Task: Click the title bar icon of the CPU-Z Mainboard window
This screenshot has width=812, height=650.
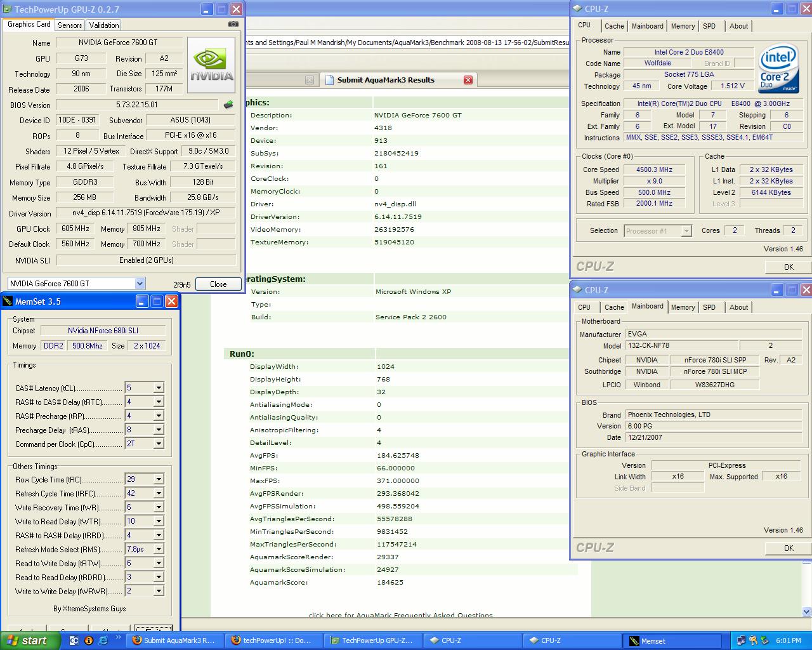Action: click(577, 289)
